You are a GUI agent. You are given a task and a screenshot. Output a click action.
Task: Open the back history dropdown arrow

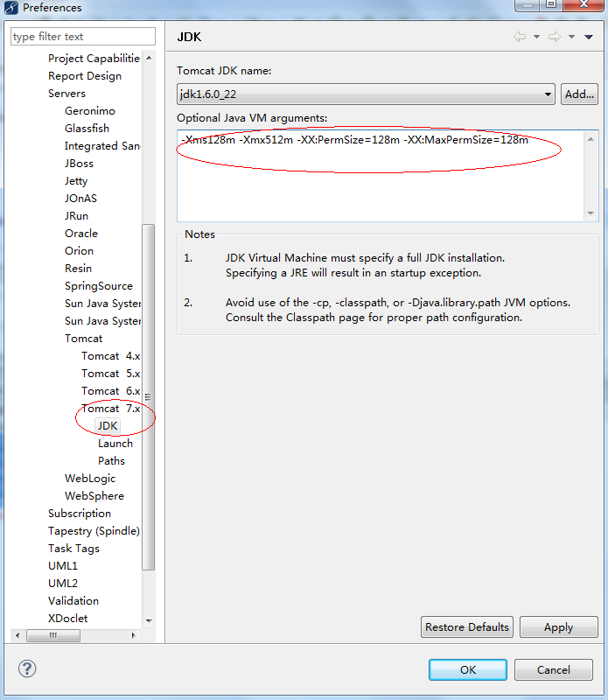[x=536, y=37]
